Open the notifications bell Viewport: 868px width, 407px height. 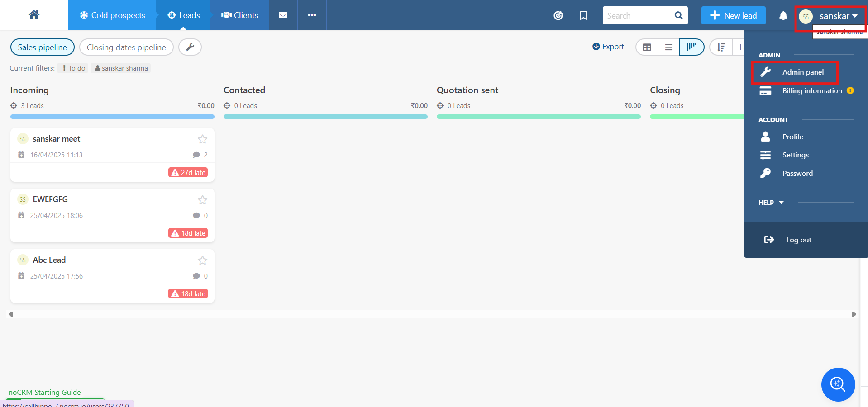coord(783,16)
